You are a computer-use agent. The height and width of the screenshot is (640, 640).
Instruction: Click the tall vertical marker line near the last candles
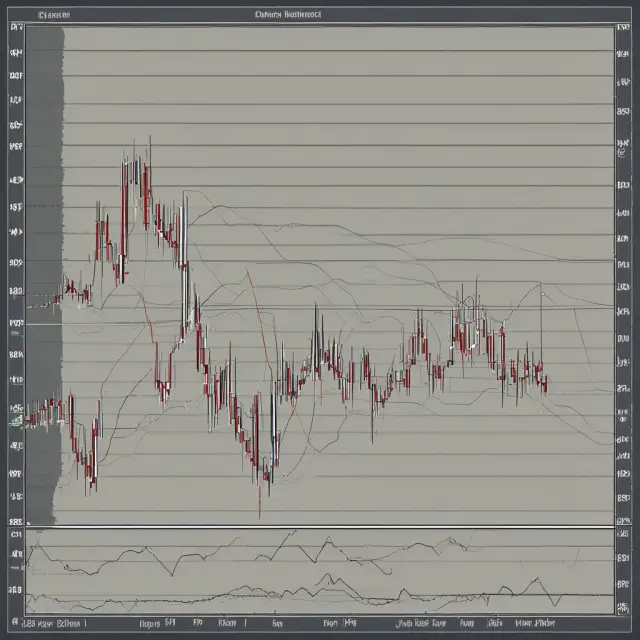coord(541,322)
